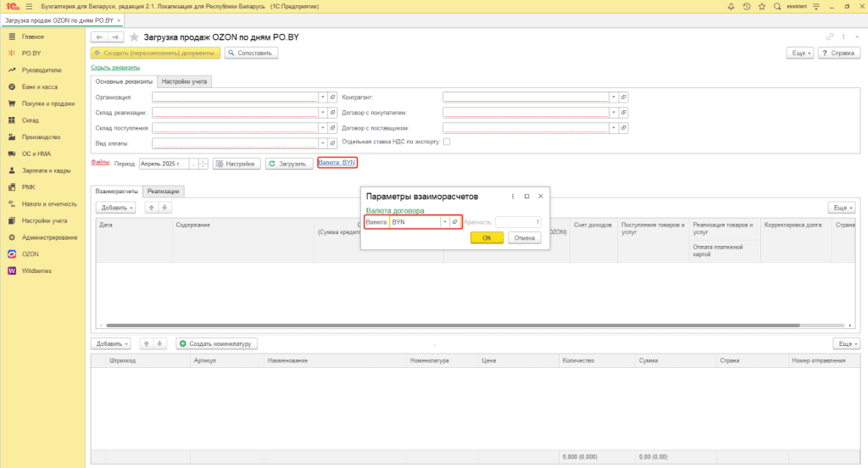868x468 pixels.
Task: Open Банк и касса sidebar section
Action: tap(39, 87)
